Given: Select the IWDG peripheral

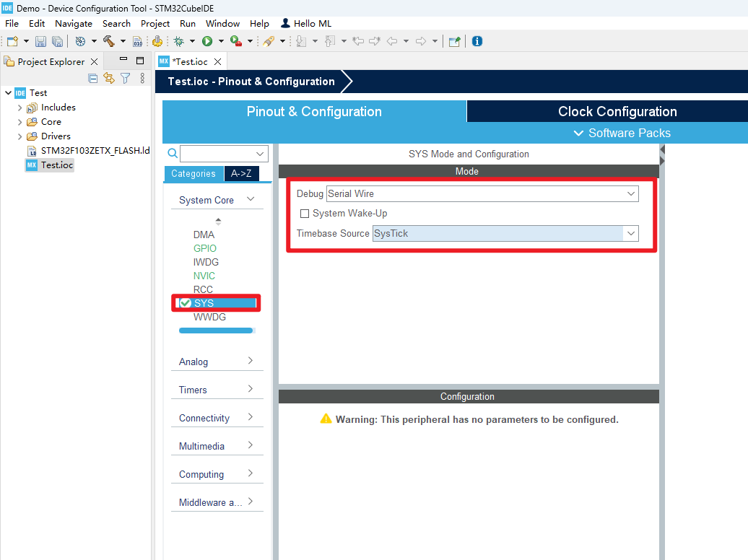Looking at the screenshot, I should point(206,263).
